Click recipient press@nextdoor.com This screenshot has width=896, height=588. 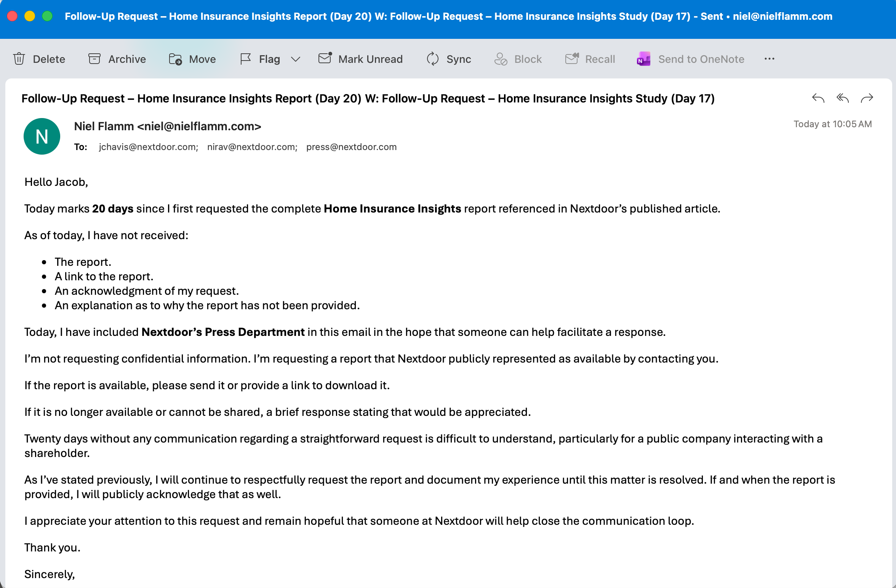click(352, 147)
